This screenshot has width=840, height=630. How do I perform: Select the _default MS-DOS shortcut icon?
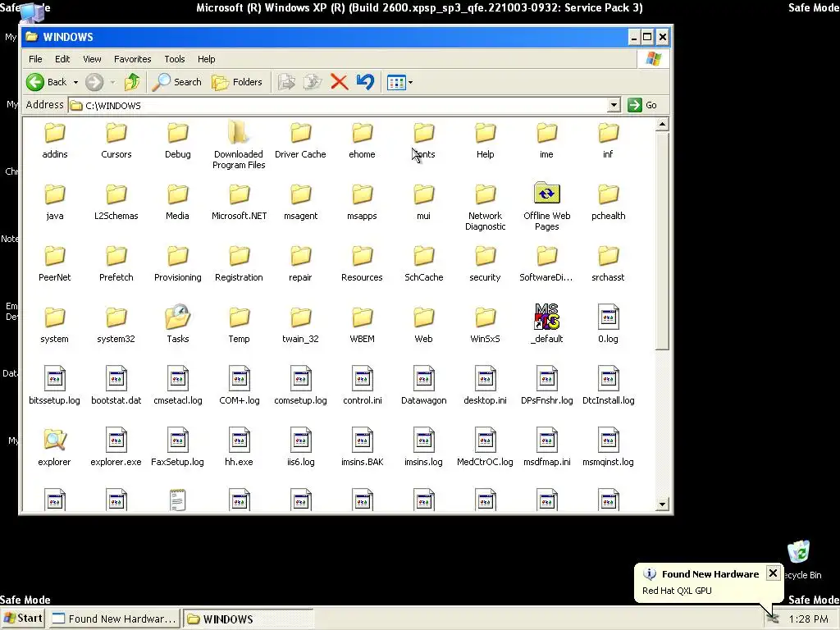547,317
